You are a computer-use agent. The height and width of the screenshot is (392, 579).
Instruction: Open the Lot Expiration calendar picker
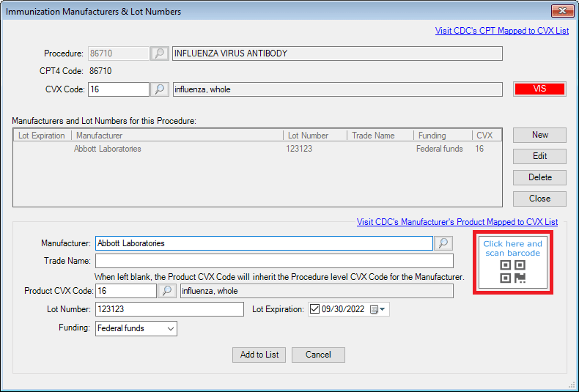377,309
